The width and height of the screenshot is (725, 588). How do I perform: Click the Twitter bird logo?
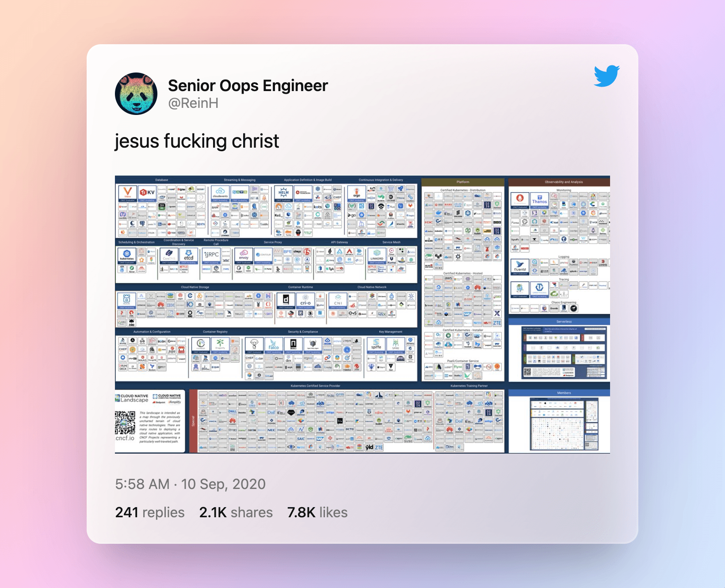click(607, 76)
